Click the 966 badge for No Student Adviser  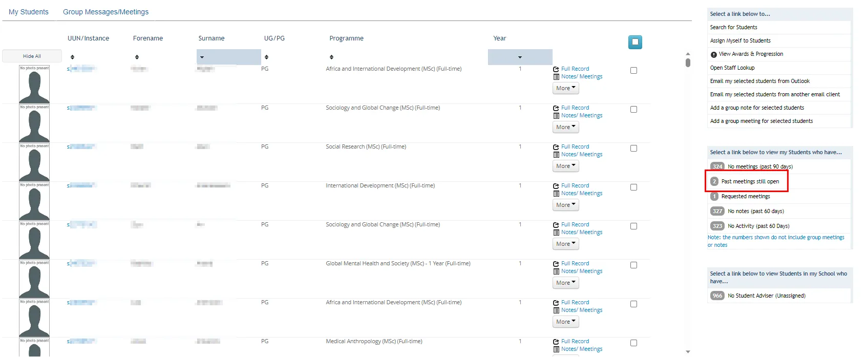tap(717, 296)
